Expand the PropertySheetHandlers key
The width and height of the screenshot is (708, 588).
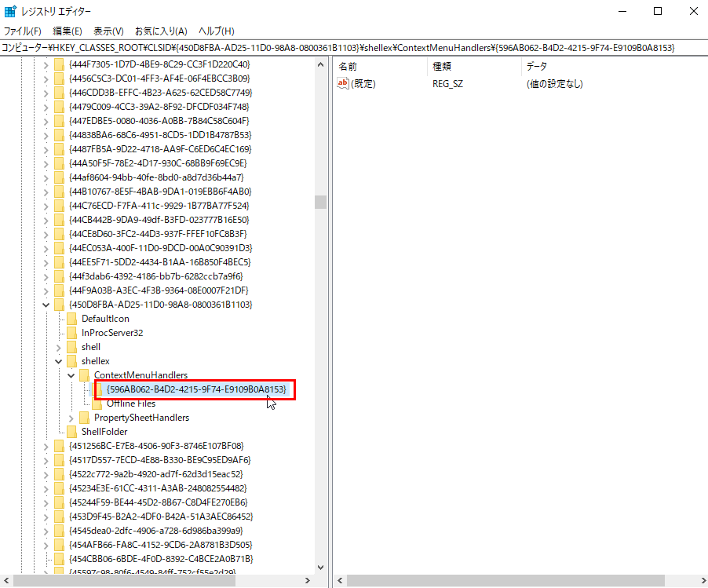tap(71, 418)
